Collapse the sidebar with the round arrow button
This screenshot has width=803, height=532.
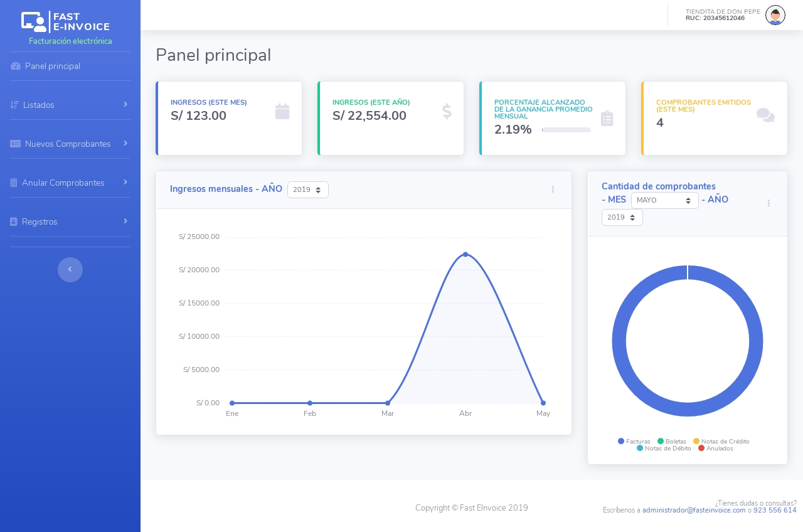pos(70,270)
